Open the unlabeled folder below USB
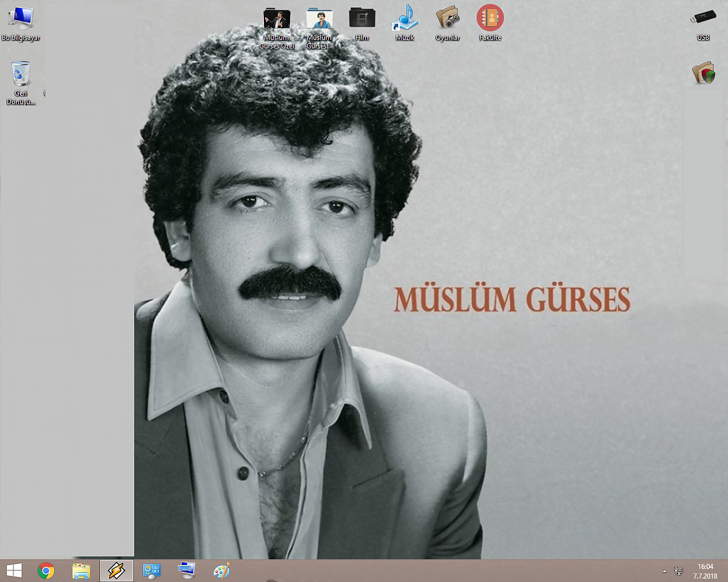The height and width of the screenshot is (582, 728). [x=704, y=73]
